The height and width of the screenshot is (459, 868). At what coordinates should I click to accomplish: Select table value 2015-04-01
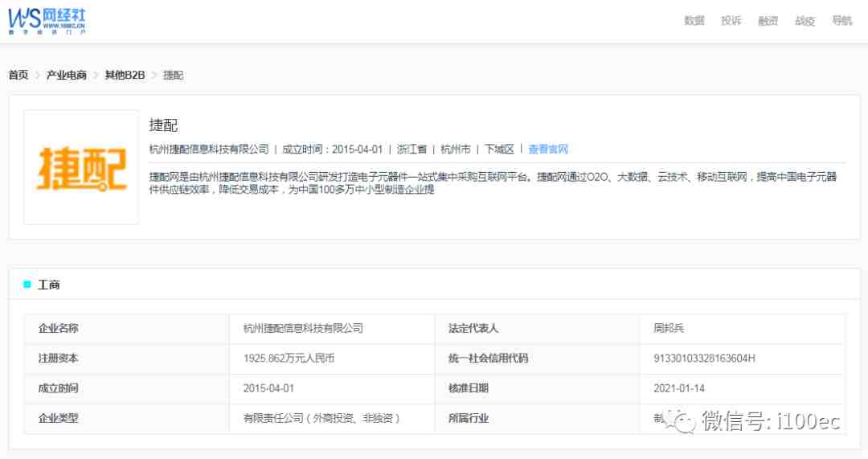point(268,388)
